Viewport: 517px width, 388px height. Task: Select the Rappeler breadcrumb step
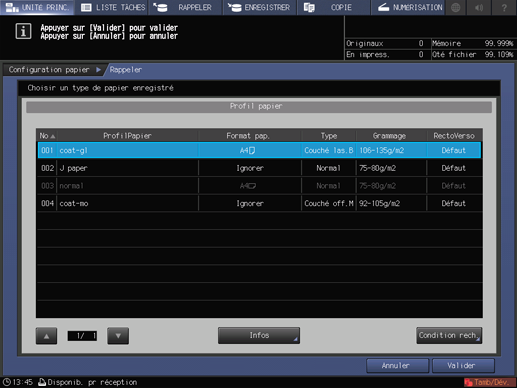tap(126, 70)
